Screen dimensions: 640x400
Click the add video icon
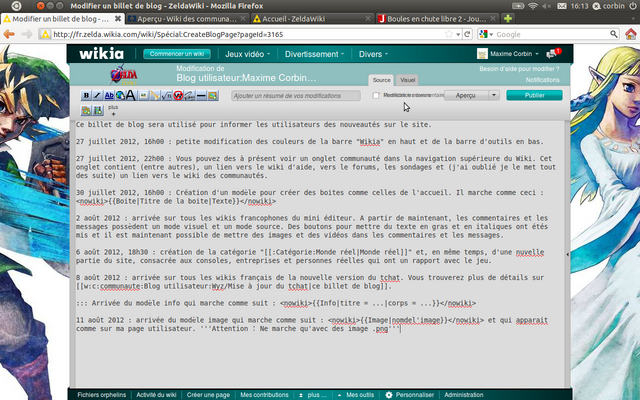[98, 110]
